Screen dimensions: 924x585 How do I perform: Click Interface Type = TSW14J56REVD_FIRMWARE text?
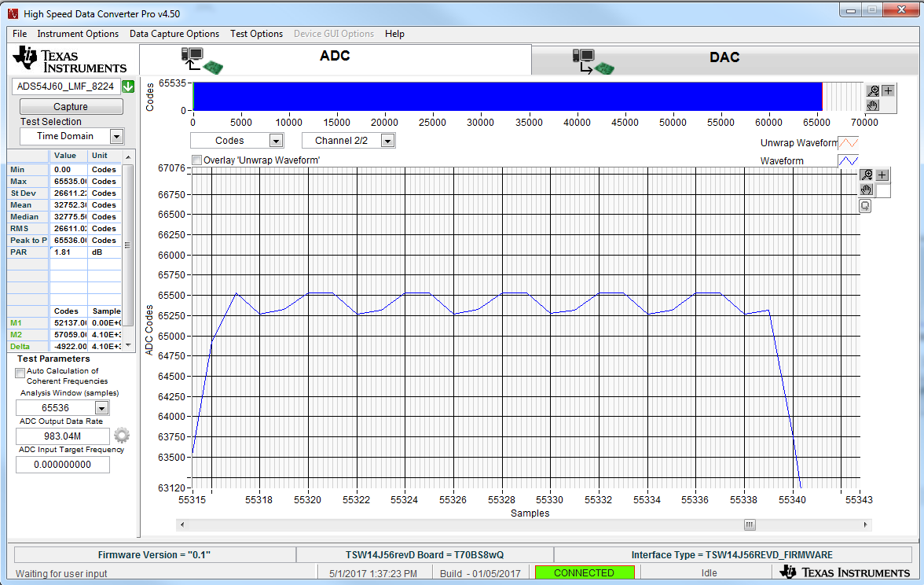(732, 555)
